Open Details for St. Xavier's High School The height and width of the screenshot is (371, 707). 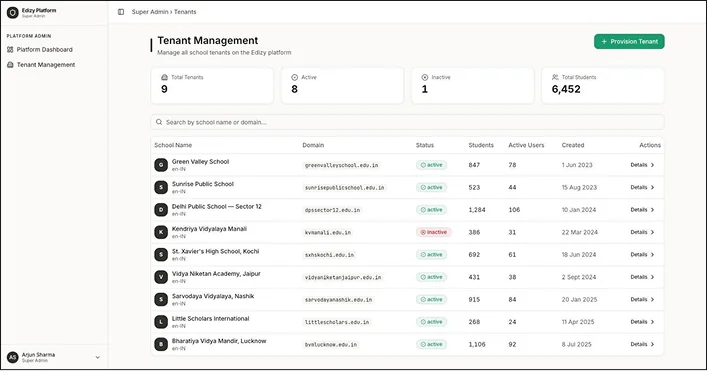[642, 255]
